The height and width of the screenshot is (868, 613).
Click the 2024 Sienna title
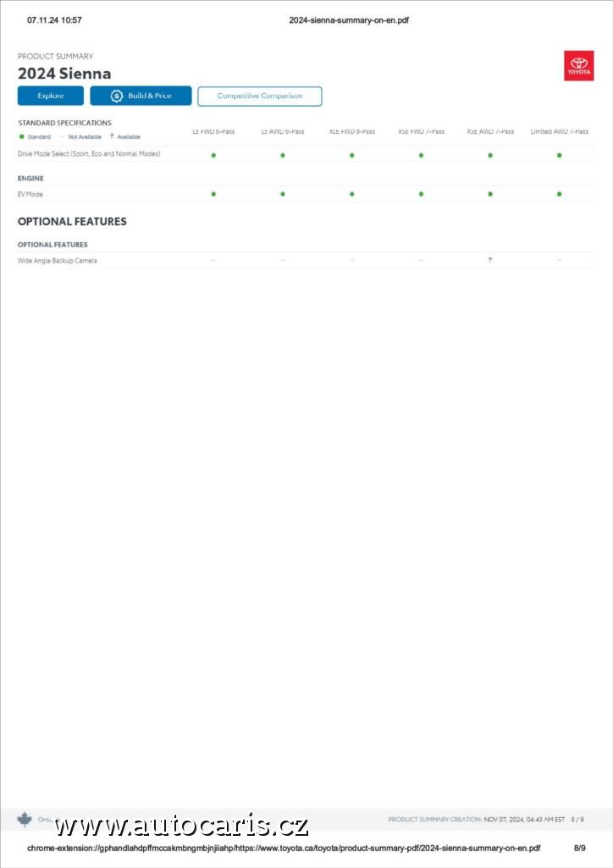point(64,73)
